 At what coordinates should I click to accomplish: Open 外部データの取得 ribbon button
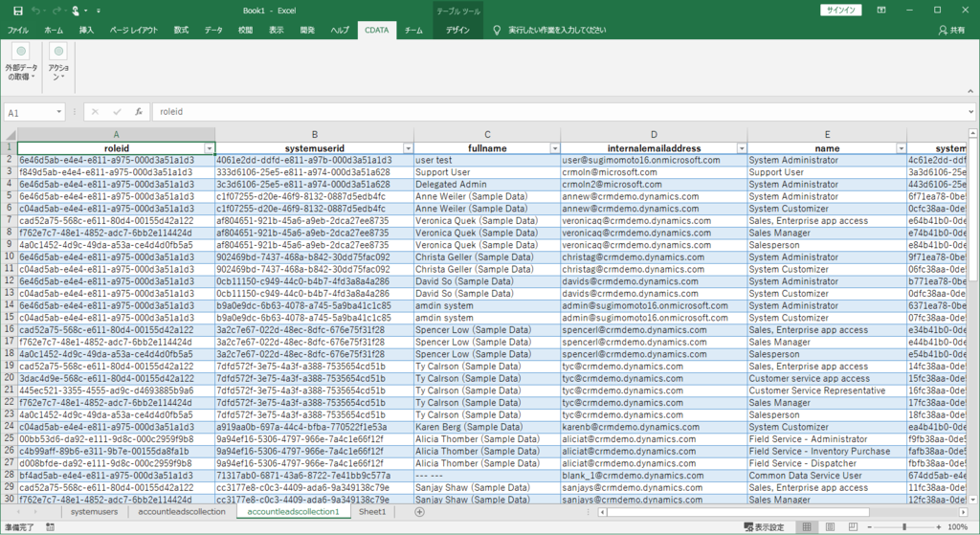[22, 62]
